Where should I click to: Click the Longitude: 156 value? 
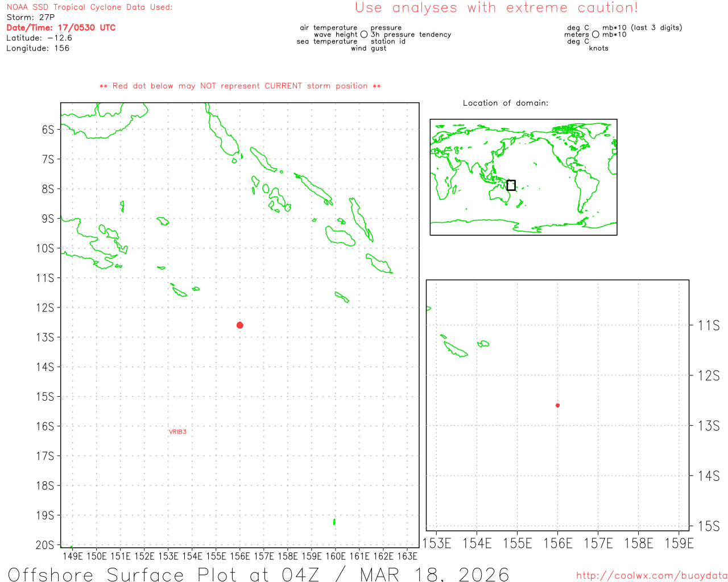tap(38, 48)
